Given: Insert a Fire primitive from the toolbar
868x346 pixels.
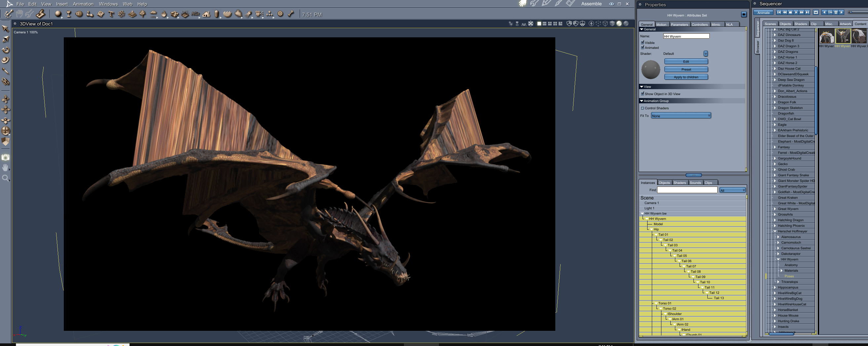Looking at the screenshot, I should coord(164,14).
